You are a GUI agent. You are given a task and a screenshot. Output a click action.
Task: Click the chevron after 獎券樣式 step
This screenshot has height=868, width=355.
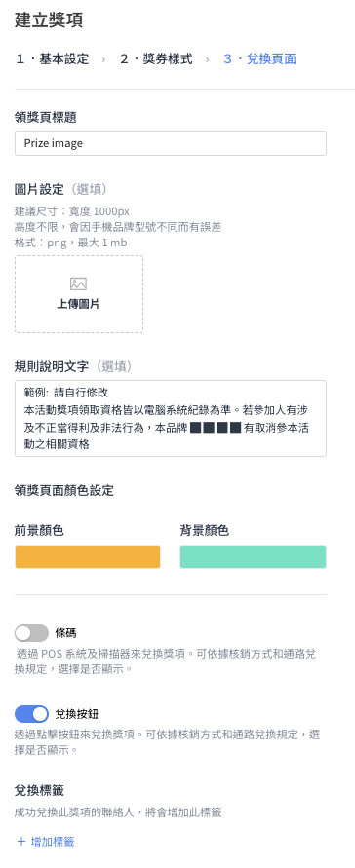[x=208, y=58]
